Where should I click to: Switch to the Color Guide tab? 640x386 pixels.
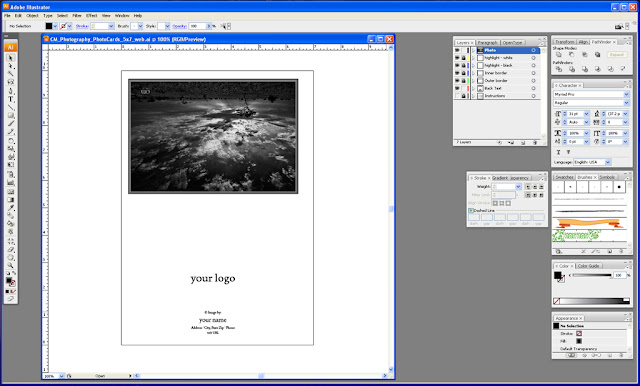[589, 266]
